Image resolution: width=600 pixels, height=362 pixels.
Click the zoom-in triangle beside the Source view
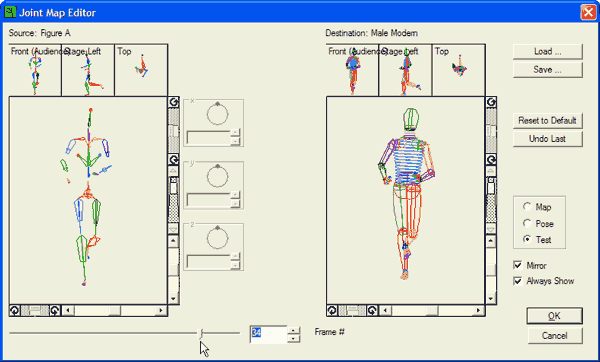point(174,171)
